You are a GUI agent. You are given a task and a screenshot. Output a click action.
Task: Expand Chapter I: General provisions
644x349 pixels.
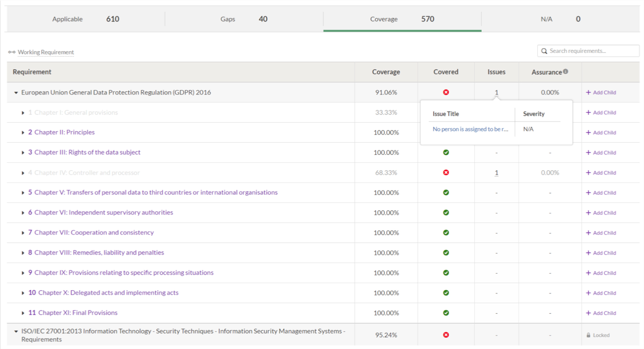tap(23, 113)
